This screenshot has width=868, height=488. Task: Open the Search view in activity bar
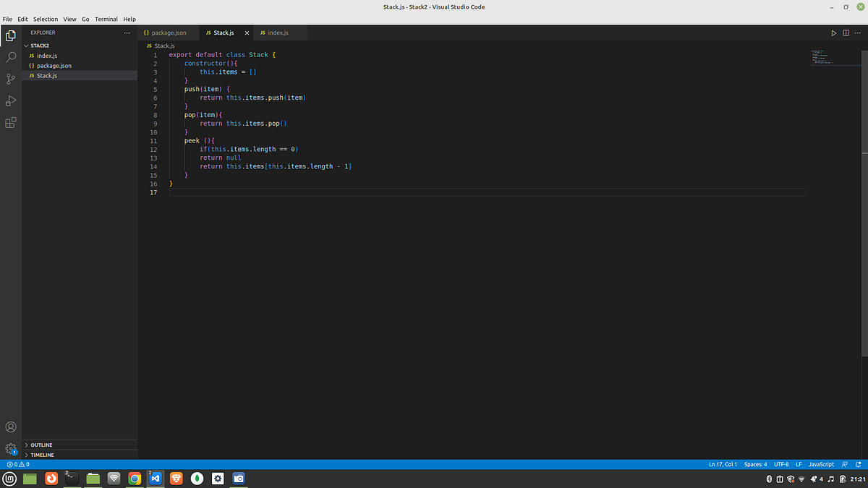coord(11,57)
